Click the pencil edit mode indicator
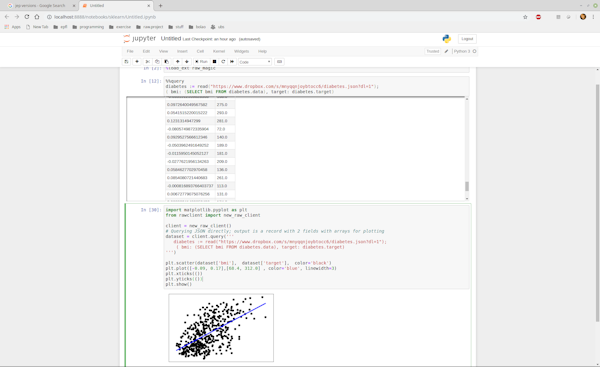Viewport: 600px width, 367px height. point(446,51)
